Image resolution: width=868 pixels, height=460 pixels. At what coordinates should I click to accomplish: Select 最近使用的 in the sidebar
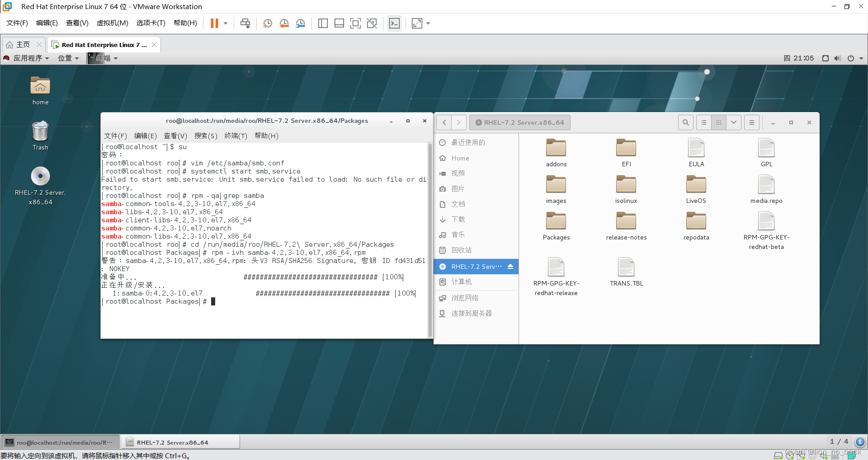476,142
